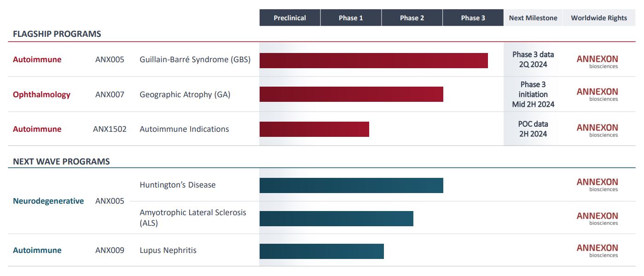
Task: Click the Annexon logo in the Geographic Atrophy row
Action: pyautogui.click(x=597, y=94)
